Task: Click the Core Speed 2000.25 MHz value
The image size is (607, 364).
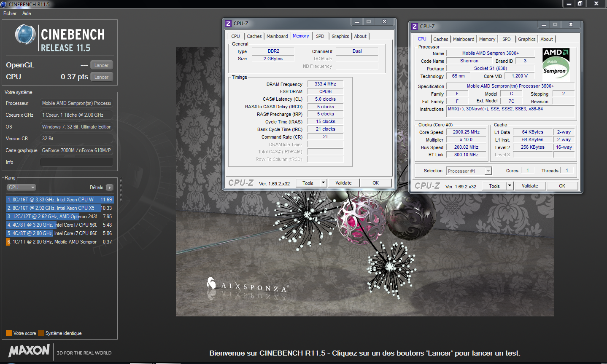Action: pyautogui.click(x=466, y=132)
